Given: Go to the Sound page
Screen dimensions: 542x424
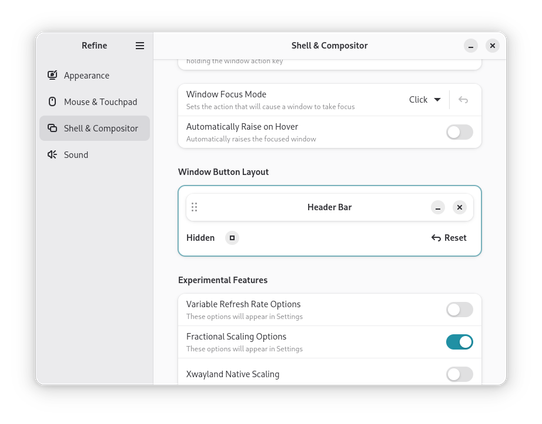Looking at the screenshot, I should coord(95,154).
